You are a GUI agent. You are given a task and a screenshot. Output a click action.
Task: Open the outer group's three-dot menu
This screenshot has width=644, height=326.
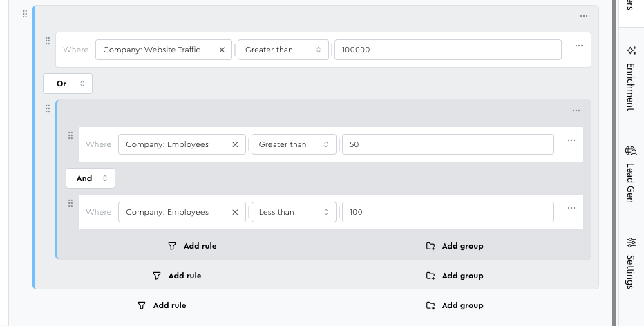coord(584,16)
